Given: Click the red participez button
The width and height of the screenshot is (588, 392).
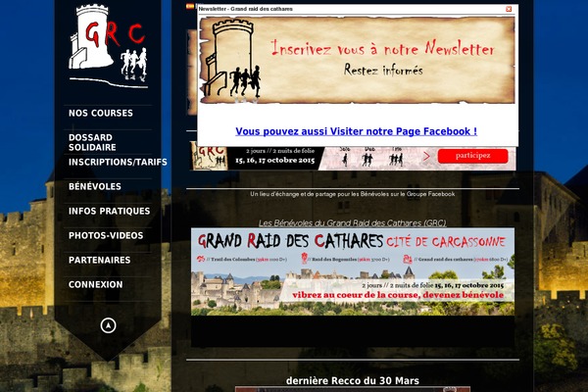Looking at the screenshot, I should (x=473, y=156).
